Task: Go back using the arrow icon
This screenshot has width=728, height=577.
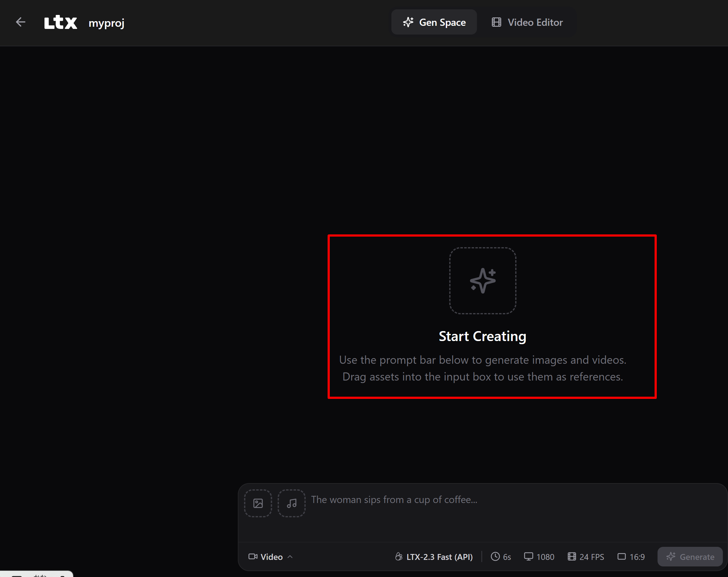Action: (21, 22)
